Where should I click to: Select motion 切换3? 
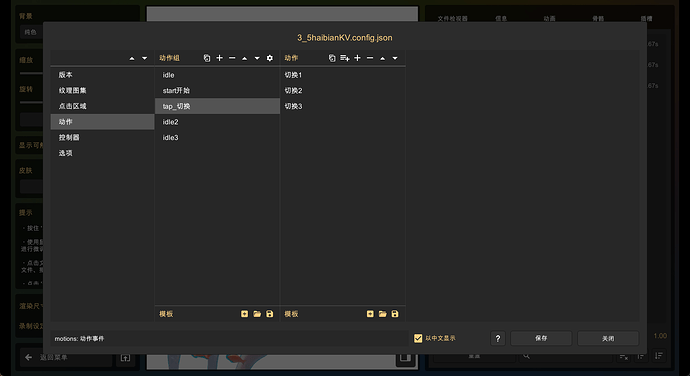pos(343,106)
